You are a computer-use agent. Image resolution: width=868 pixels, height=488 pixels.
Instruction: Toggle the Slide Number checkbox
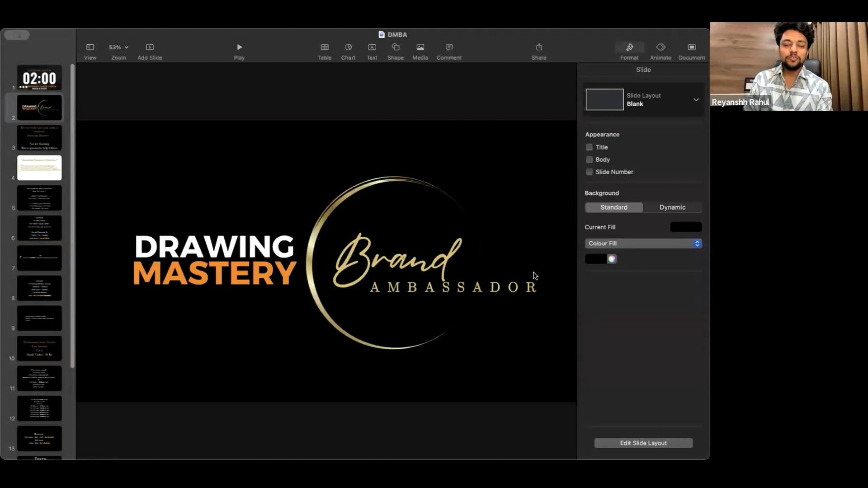(589, 172)
